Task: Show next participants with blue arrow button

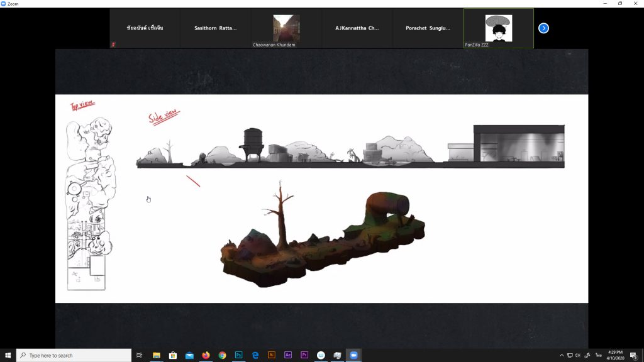Action: 543,28
